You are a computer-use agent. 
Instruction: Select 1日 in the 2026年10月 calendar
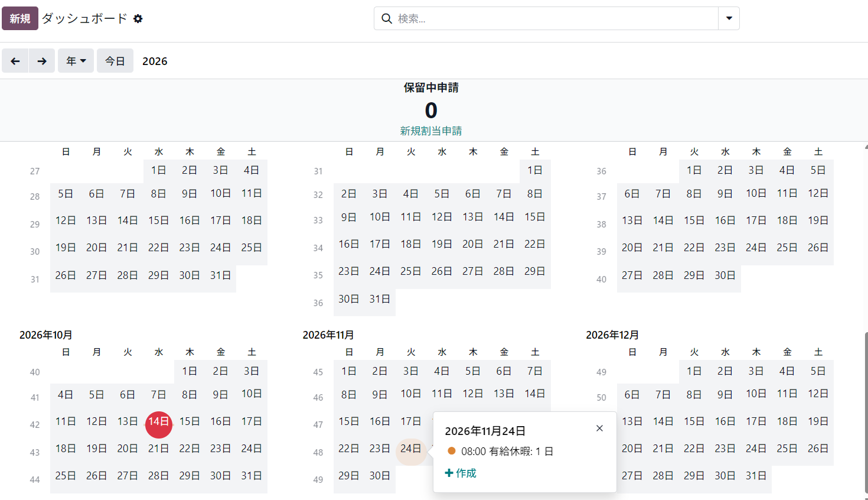[x=190, y=371]
